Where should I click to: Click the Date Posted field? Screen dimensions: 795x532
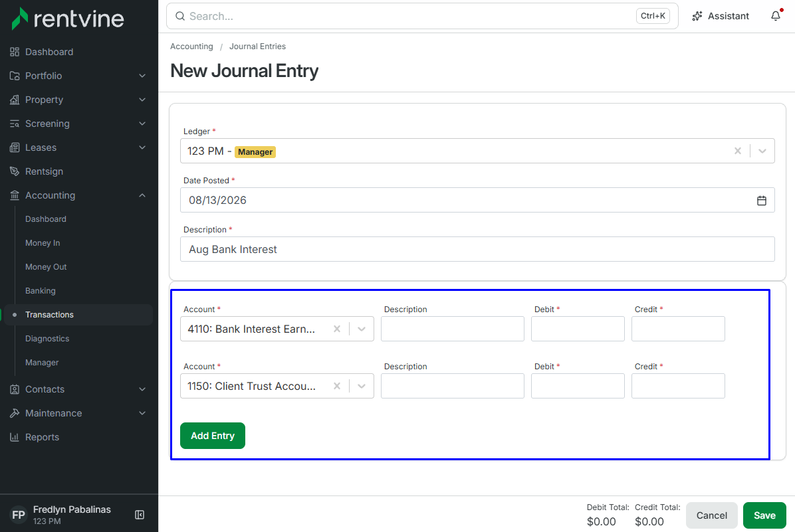coord(477,200)
